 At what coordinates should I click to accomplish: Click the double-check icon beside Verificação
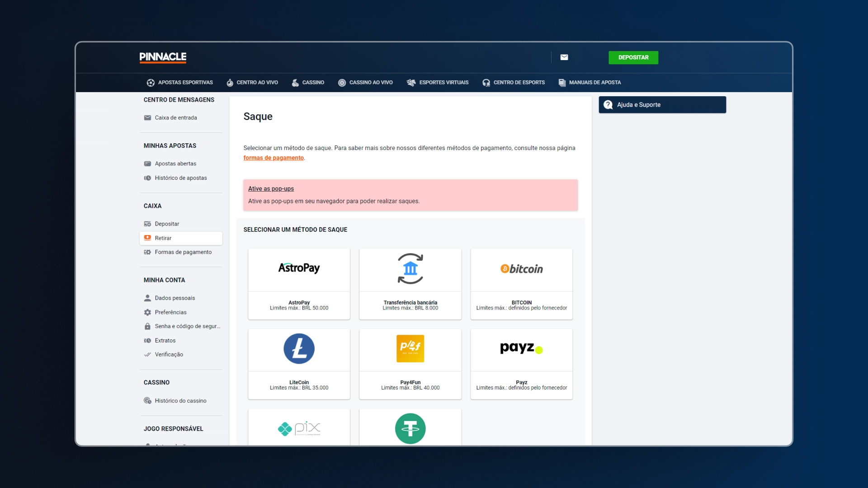click(x=147, y=355)
